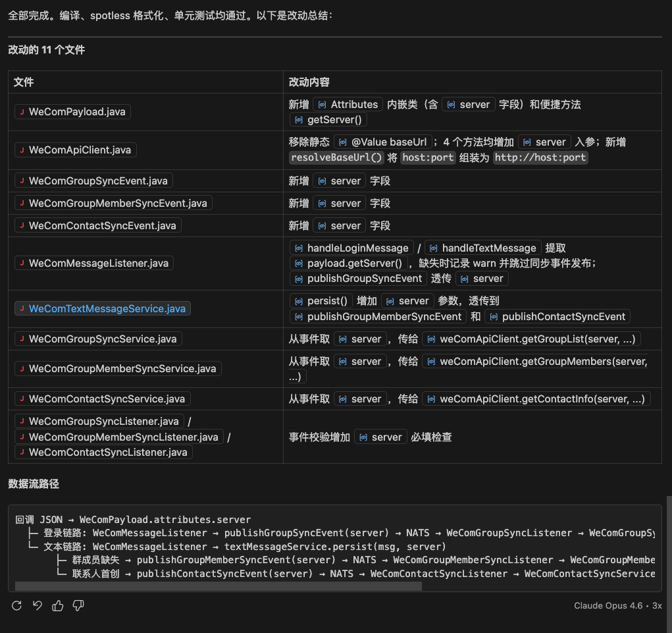Click the handleLoginMessage symbol chip
The width and height of the screenshot is (672, 633).
coord(351,248)
